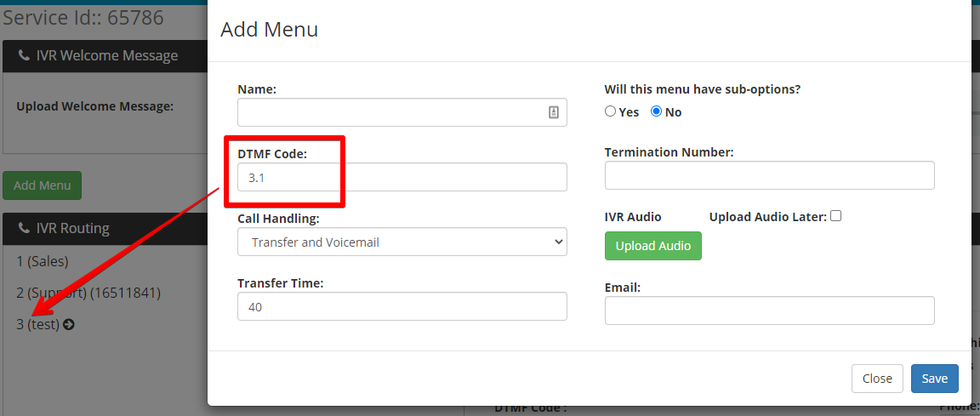The height and width of the screenshot is (416, 980).
Task: Select 1 (Sales) routing entry
Action: 43,261
